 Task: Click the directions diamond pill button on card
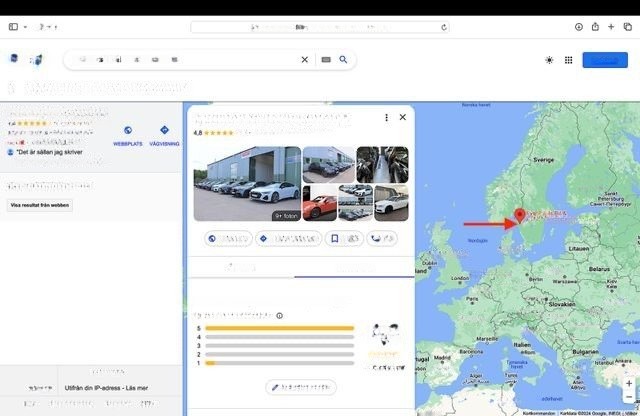coord(289,238)
